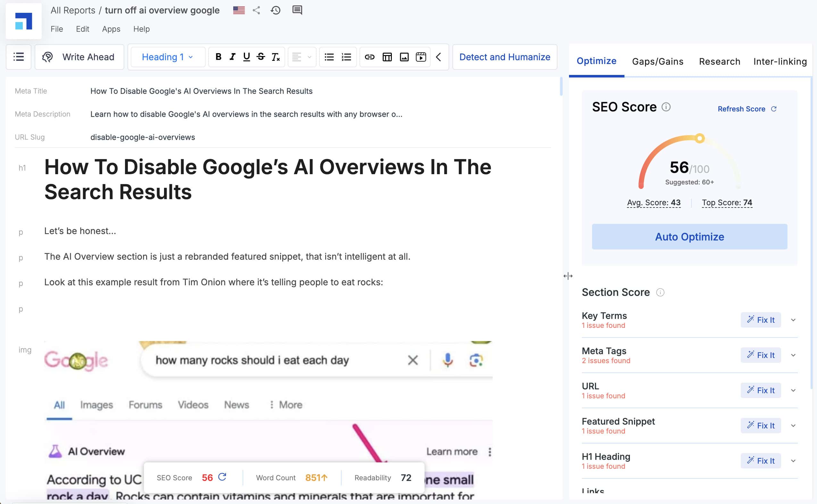Click the Auto Optimize button
Image resolution: width=817 pixels, height=504 pixels.
pos(689,237)
